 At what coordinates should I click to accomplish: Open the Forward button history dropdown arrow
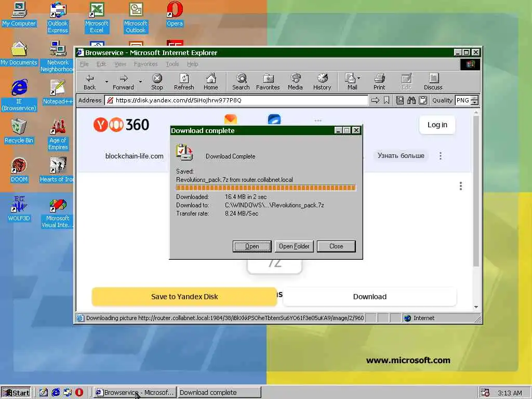[x=140, y=82]
